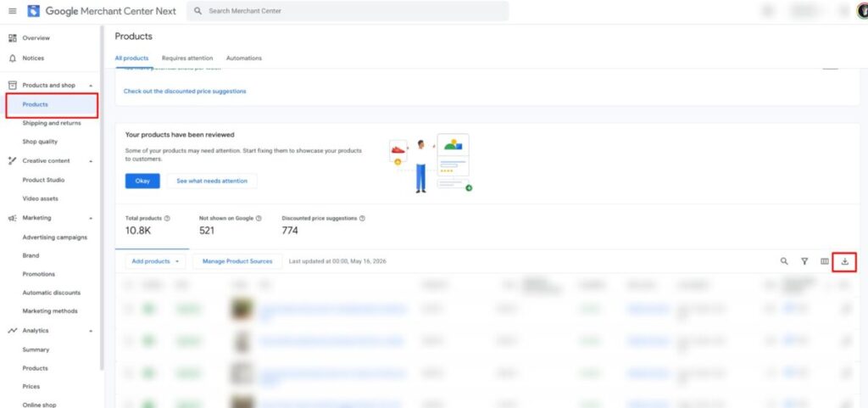Open the product table filter icon

point(804,261)
